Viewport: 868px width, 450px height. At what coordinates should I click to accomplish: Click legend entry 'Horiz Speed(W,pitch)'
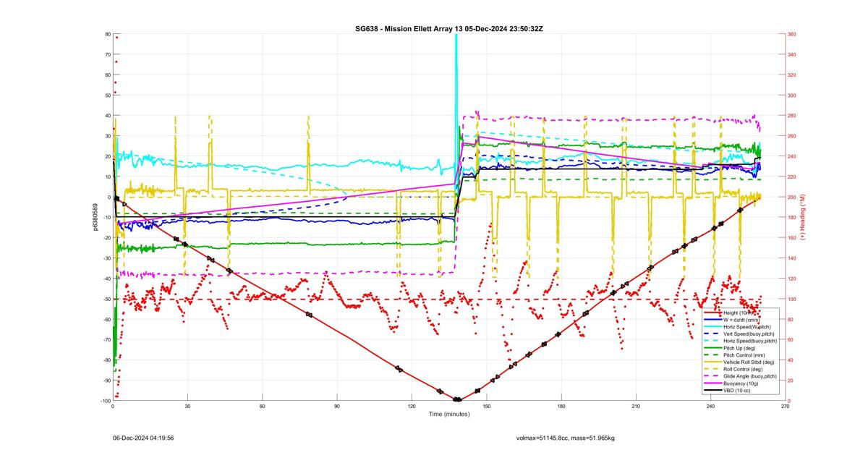(747, 327)
